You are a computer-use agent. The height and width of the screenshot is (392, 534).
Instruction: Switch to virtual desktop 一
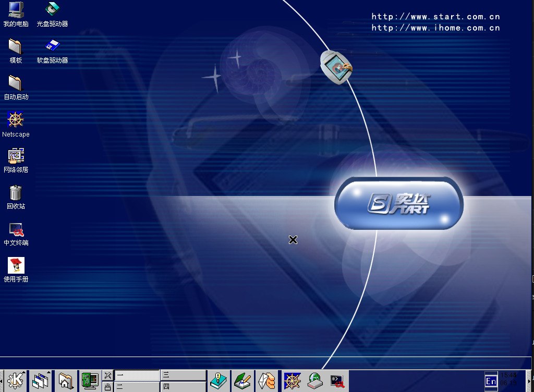(137, 375)
